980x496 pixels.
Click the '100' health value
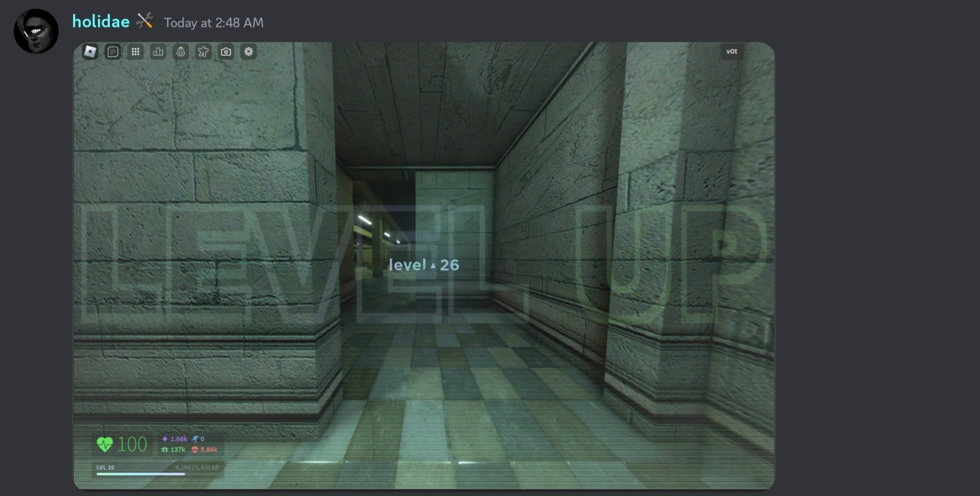click(x=132, y=444)
